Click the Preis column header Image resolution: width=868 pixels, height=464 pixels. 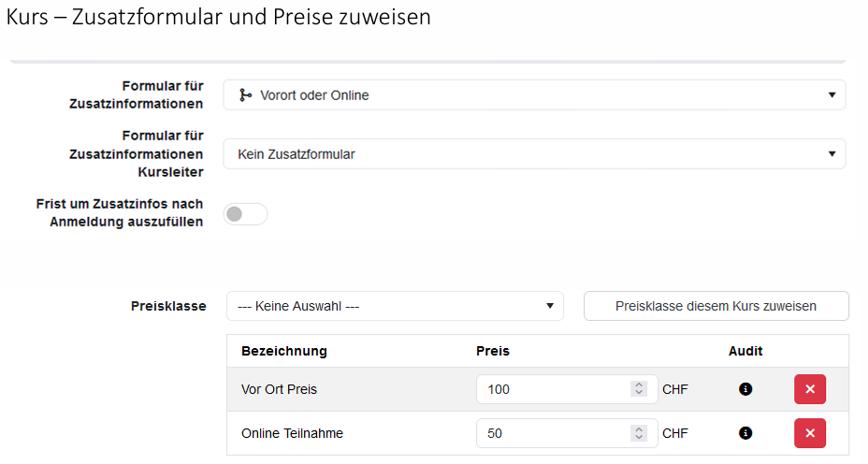point(493,351)
